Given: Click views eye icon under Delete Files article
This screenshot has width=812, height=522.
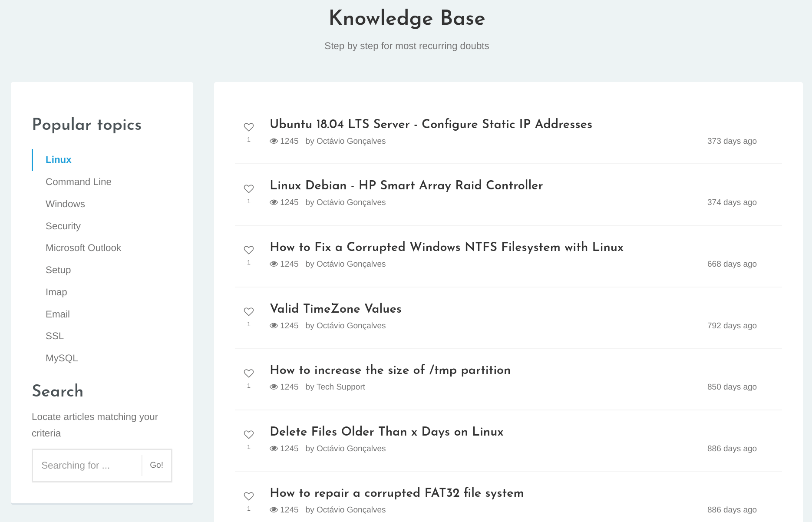Looking at the screenshot, I should coord(274,449).
